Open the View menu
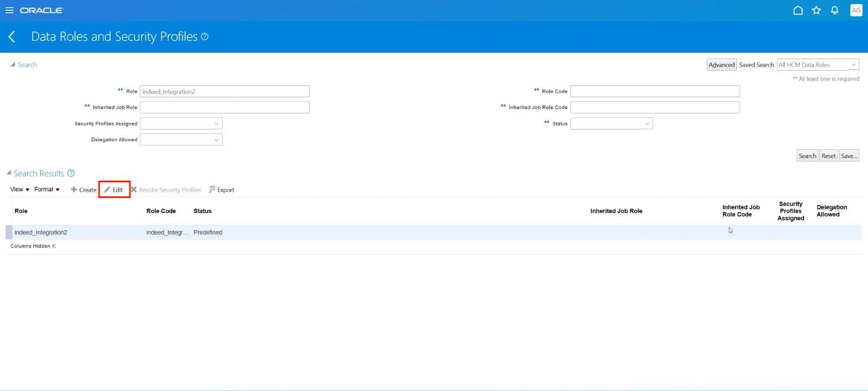 [x=20, y=190]
